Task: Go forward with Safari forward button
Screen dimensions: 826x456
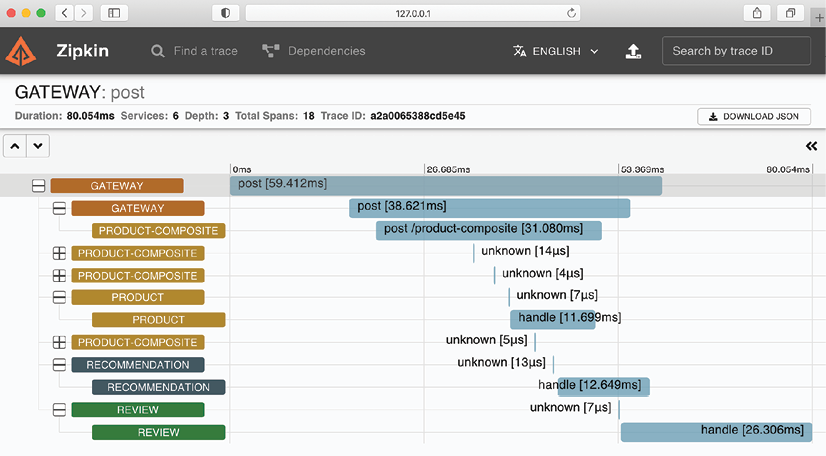Action: [x=83, y=13]
